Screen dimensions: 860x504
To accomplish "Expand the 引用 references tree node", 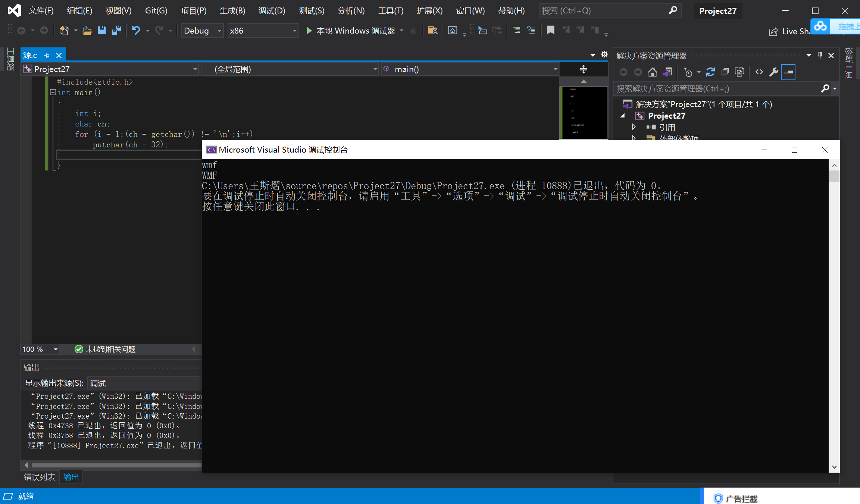I will tap(634, 127).
